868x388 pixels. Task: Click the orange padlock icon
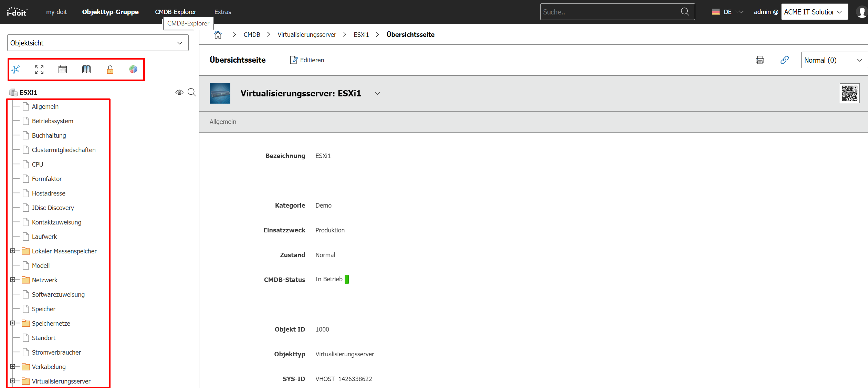tap(110, 70)
